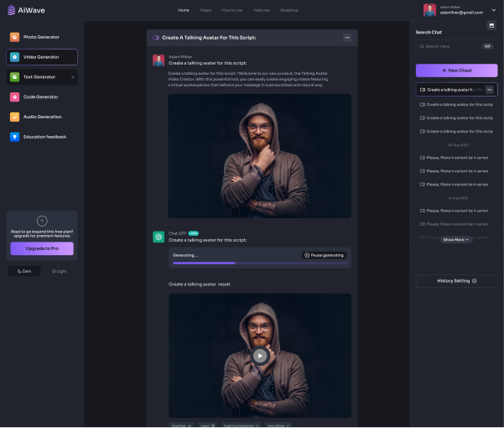504x428 pixels.
Task: Open three-dot menu in chat header
Action: click(x=347, y=38)
